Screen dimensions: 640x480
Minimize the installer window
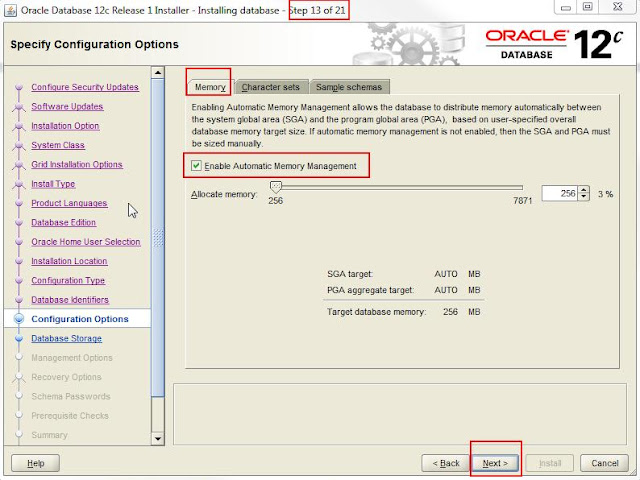pos(566,7)
